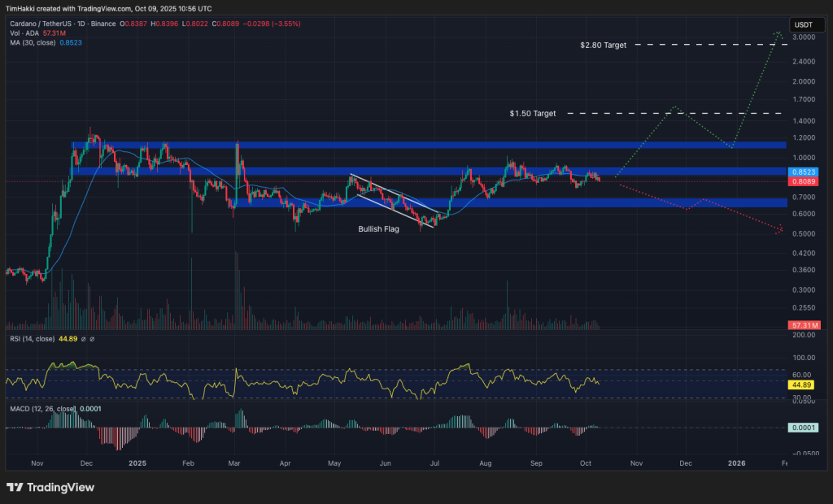Viewport: 833px width, 504px height.
Task: Click the 0.2550 price axis label
Action: [803, 308]
